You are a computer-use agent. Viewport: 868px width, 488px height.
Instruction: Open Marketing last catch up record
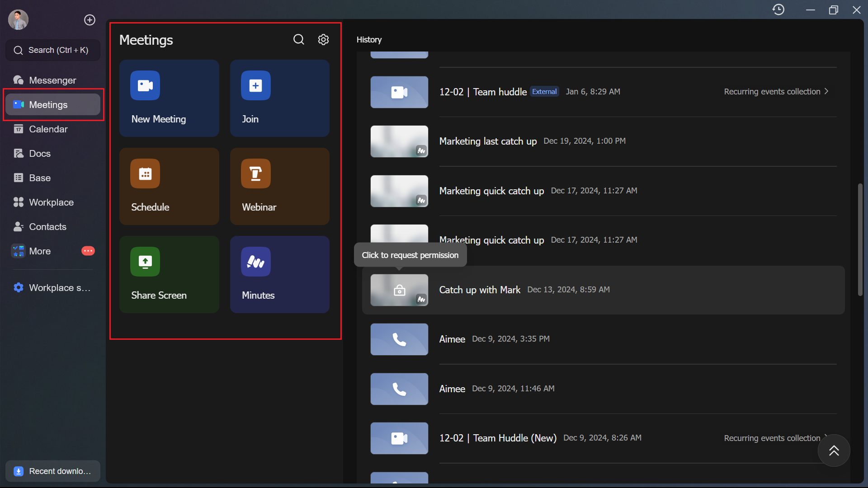coord(604,141)
